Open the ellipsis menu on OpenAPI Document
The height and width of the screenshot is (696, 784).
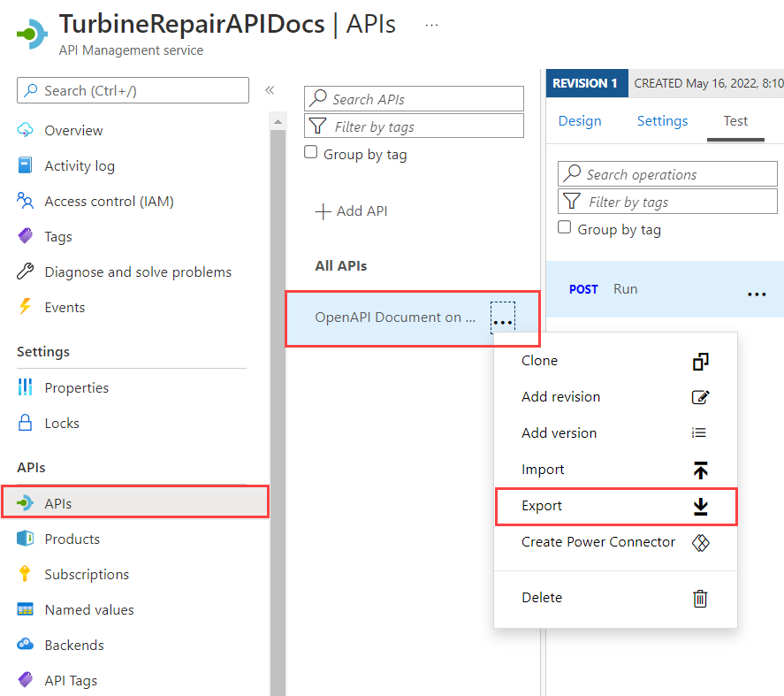tap(502, 319)
